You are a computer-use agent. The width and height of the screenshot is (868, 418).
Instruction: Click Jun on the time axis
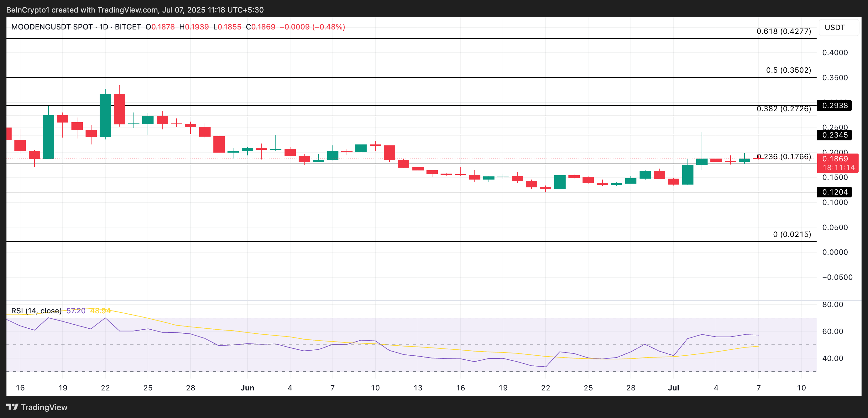[x=248, y=388]
